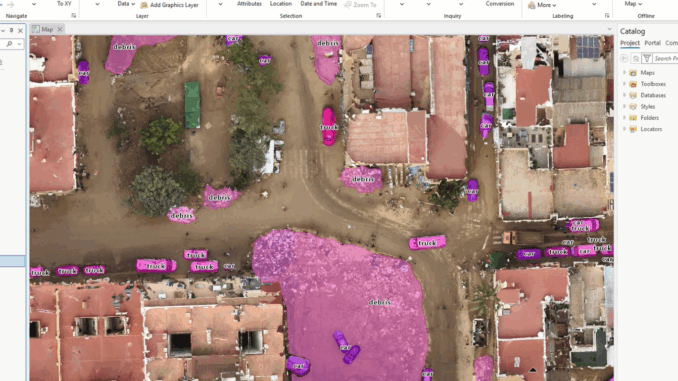Click the large debris polygon label
Image resolution: width=678 pixels, height=381 pixels.
click(x=380, y=302)
